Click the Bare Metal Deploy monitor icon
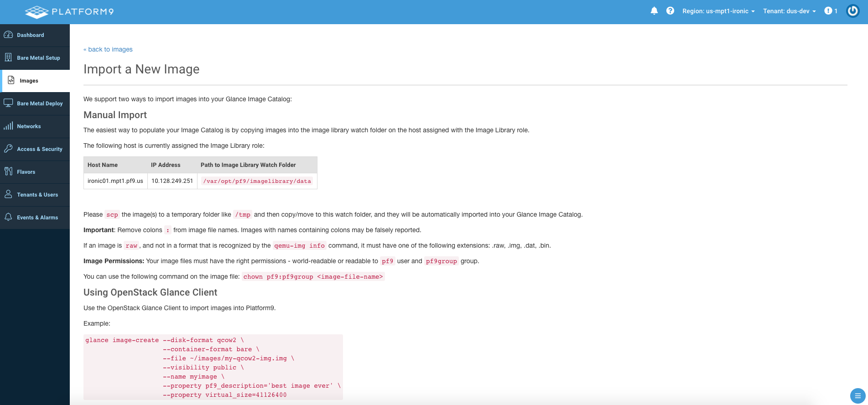Viewport: 868px width, 405px height. [8, 103]
